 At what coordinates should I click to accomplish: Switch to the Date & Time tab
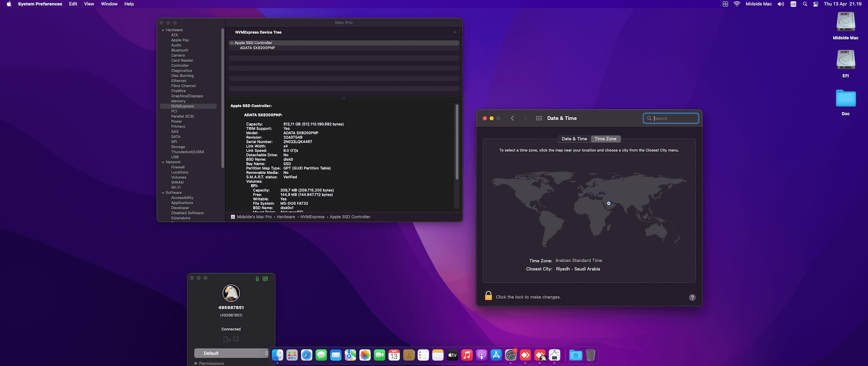(574, 139)
